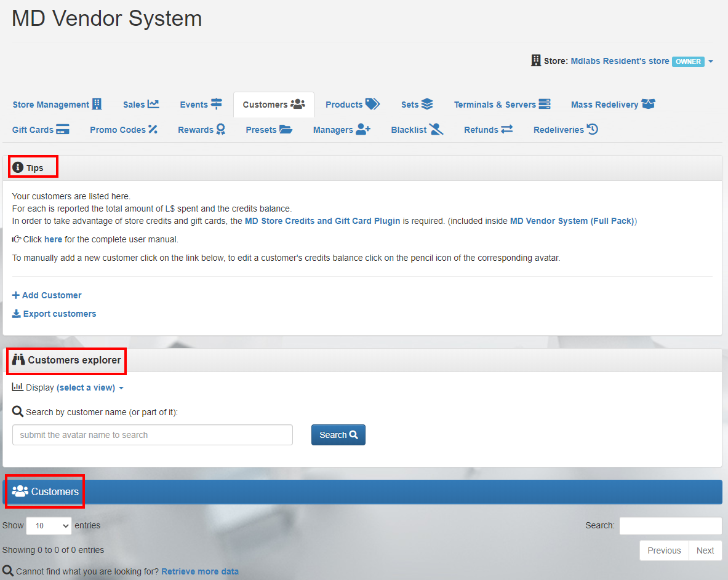Open the Mass Redelivery tab
Viewport: 728px width, 580px height.
[x=613, y=105]
